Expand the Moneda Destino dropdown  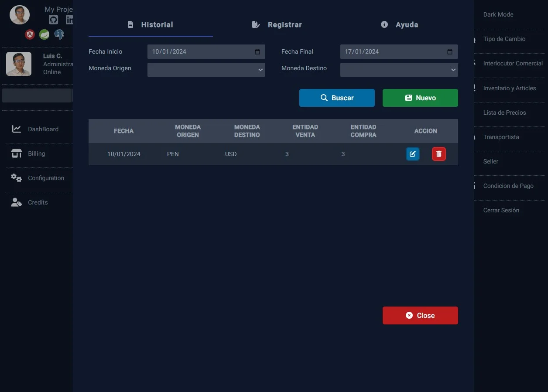[x=399, y=70]
